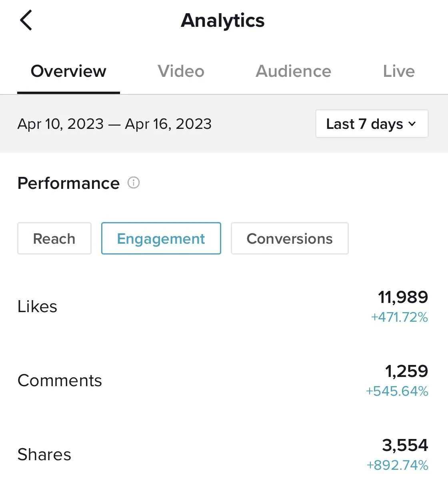Click the Apr 10 – Apr 16 date range
Screen dimensions: 448x487
pyautogui.click(x=114, y=124)
